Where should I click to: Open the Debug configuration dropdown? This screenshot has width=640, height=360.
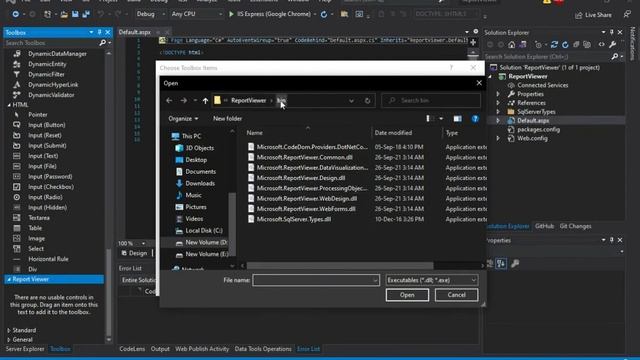(163, 14)
